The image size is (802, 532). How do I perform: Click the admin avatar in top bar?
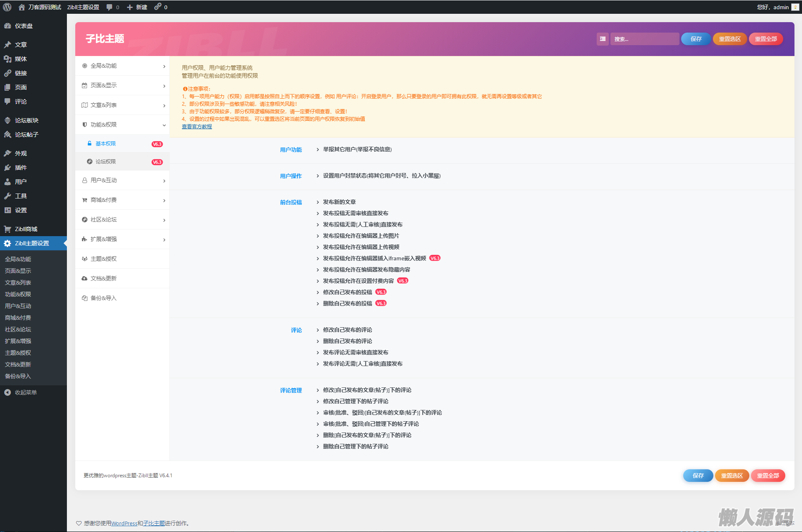click(795, 7)
